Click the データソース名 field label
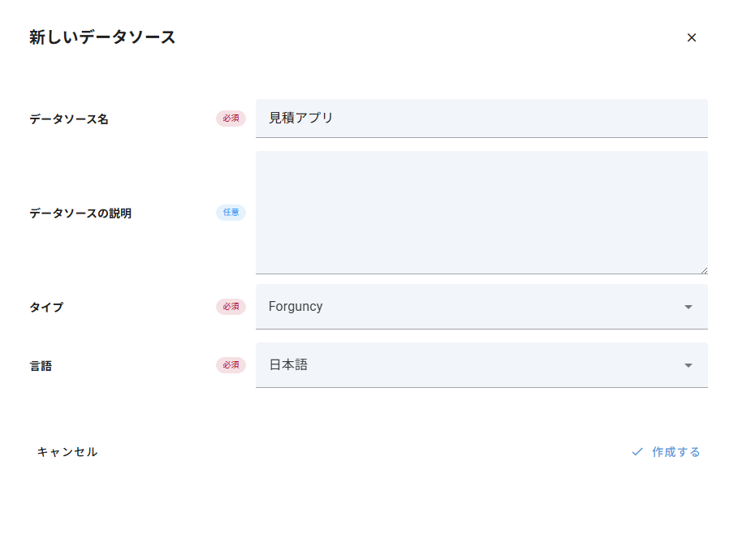 click(69, 119)
